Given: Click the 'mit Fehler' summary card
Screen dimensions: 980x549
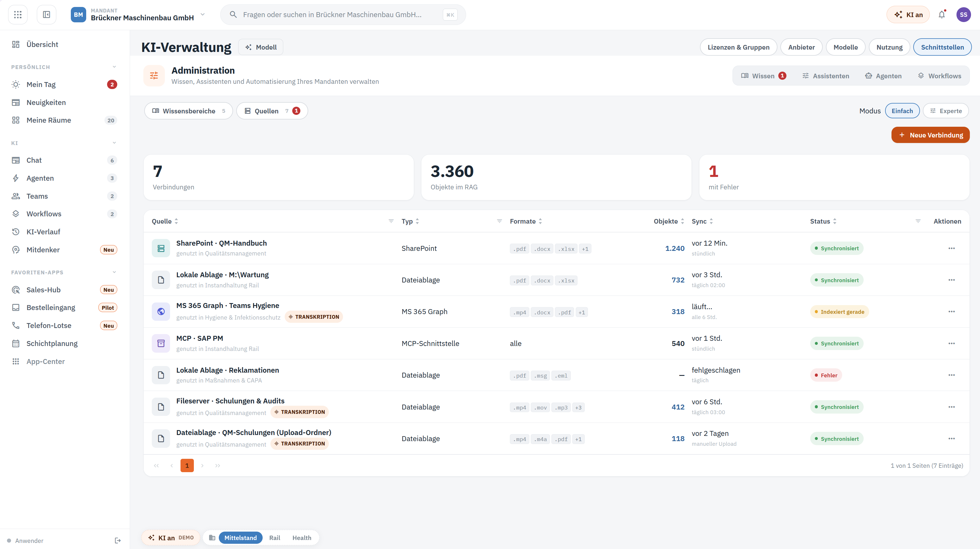Looking at the screenshot, I should coord(834,177).
